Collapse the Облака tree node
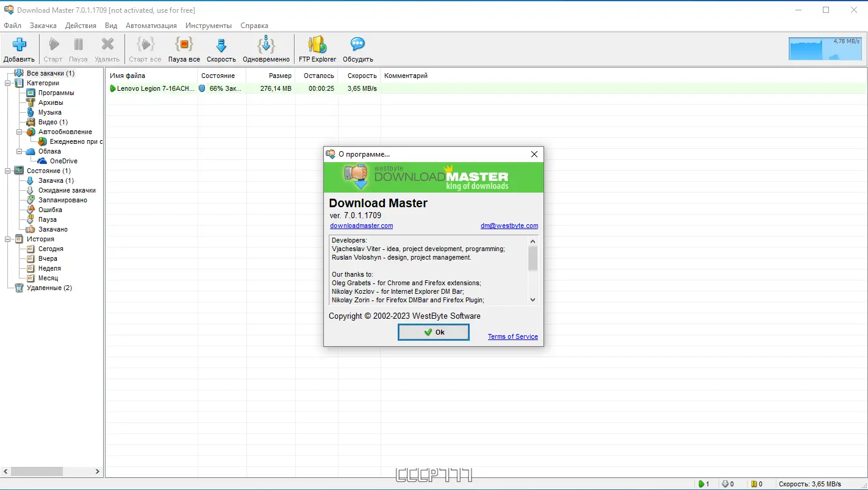Viewport: 868px width, 490px height. click(20, 151)
